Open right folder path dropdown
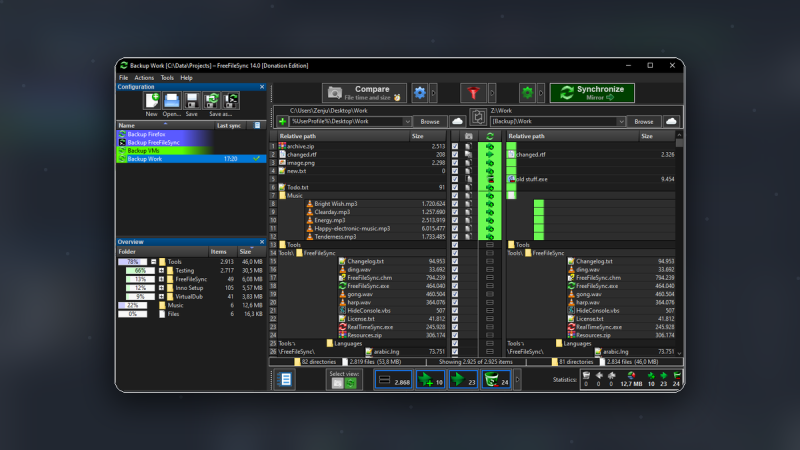Screen dimensions: 800x450 click(x=621, y=121)
